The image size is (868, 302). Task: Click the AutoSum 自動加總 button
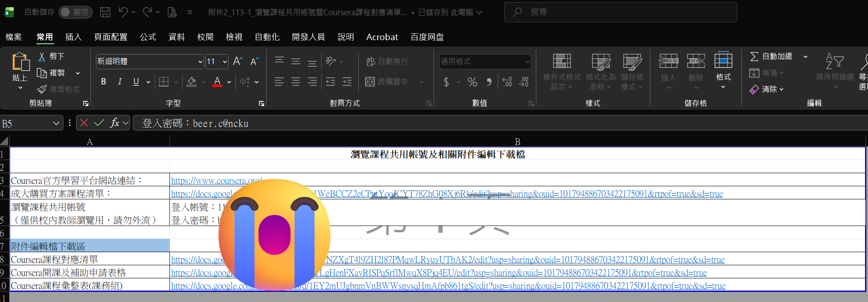[771, 56]
